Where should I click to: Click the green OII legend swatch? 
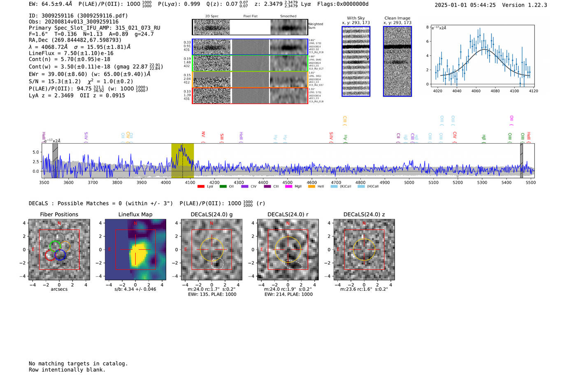pos(223,186)
